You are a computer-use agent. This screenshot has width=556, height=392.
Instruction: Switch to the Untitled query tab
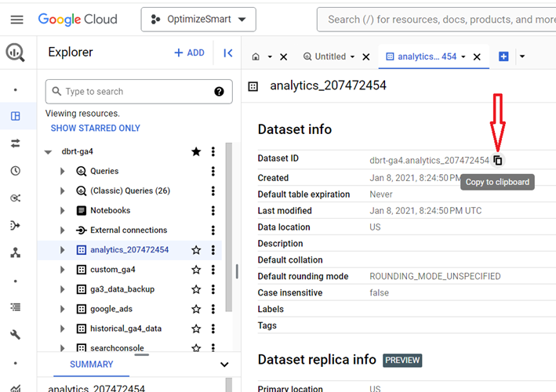coord(325,56)
